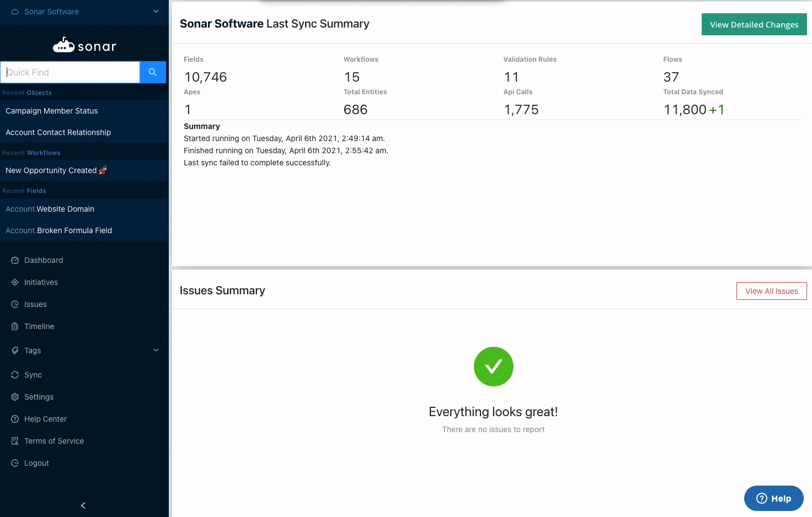Click 'There are no issues to report' text
The image size is (812, 517).
493,429
